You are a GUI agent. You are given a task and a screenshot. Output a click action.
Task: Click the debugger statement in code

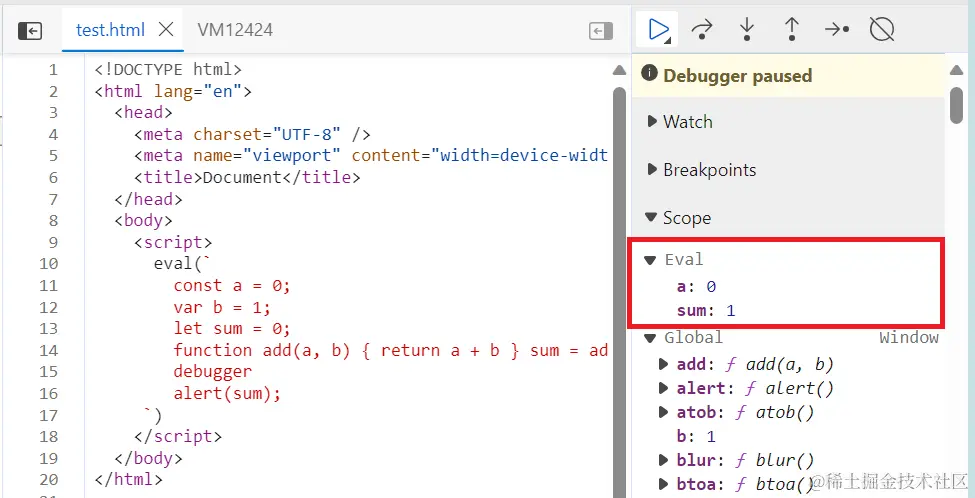tap(213, 372)
